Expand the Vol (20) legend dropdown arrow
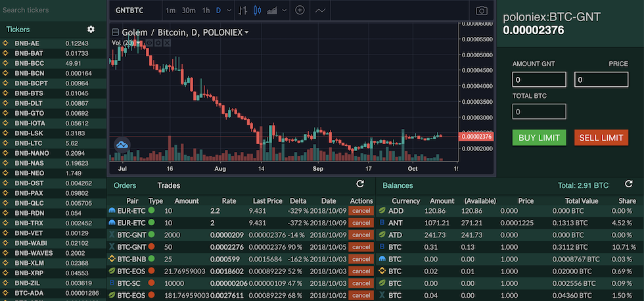The width and height of the screenshot is (644, 301). click(x=139, y=43)
